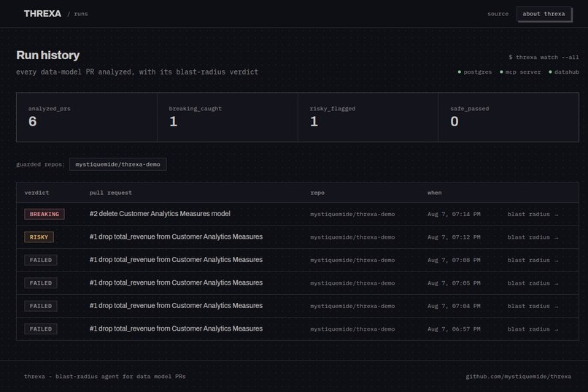Click the when column header
The height and width of the screenshot is (392, 588).
click(434, 193)
